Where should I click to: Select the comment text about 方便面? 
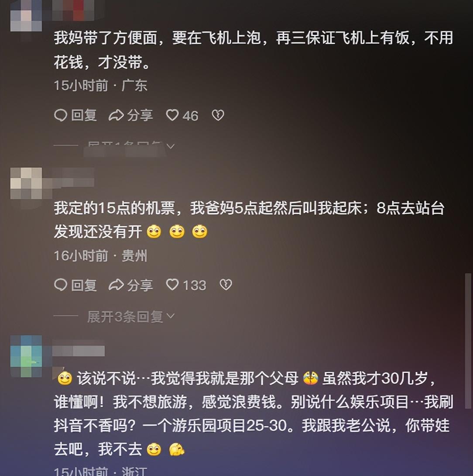click(x=254, y=50)
